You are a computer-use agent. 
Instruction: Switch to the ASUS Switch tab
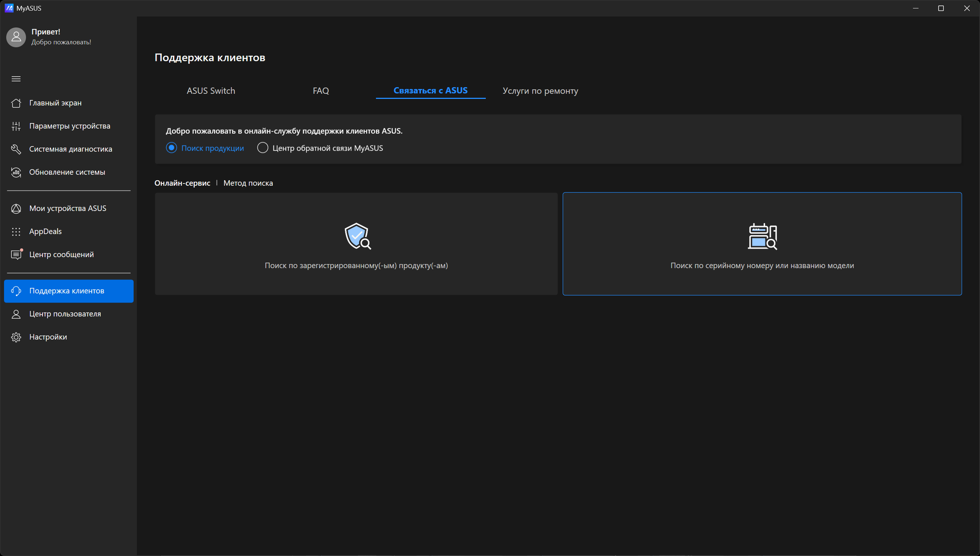[x=210, y=91]
